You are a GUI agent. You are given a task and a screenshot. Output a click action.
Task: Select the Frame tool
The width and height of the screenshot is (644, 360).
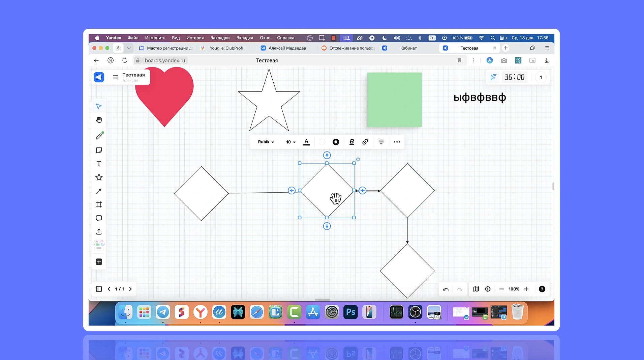[99, 204]
